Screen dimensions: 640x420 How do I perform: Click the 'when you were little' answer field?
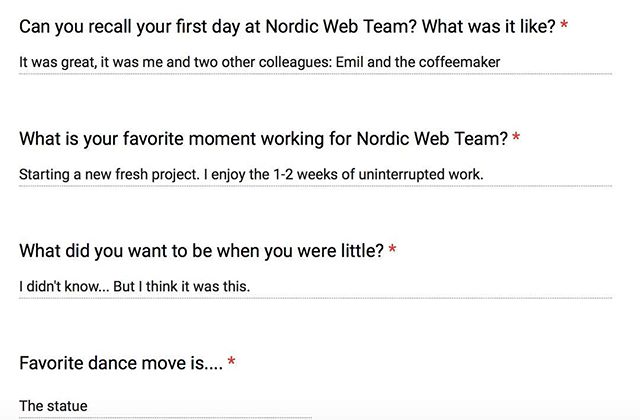315,287
